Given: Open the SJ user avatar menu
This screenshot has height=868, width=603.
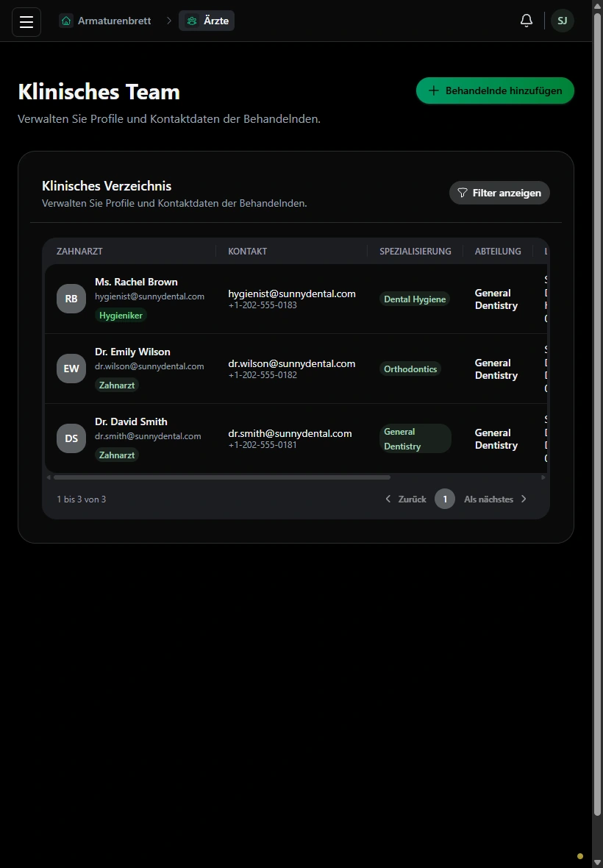Looking at the screenshot, I should 562,21.
